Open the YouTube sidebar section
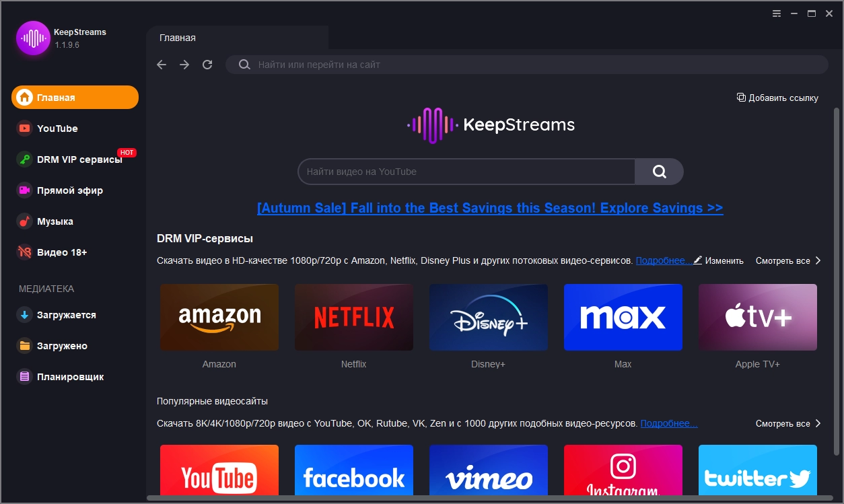The image size is (844, 504). coord(75,129)
